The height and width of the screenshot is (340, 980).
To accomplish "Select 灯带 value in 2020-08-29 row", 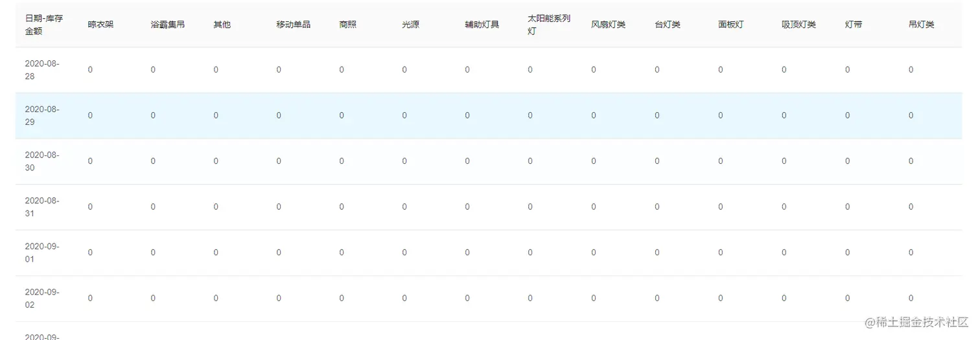I will coord(847,115).
